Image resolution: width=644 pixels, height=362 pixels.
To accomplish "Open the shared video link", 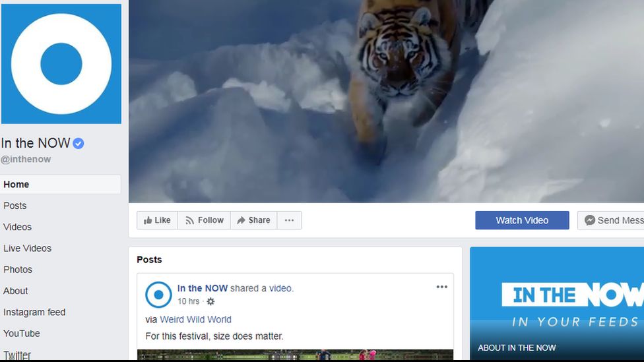I will 280,288.
